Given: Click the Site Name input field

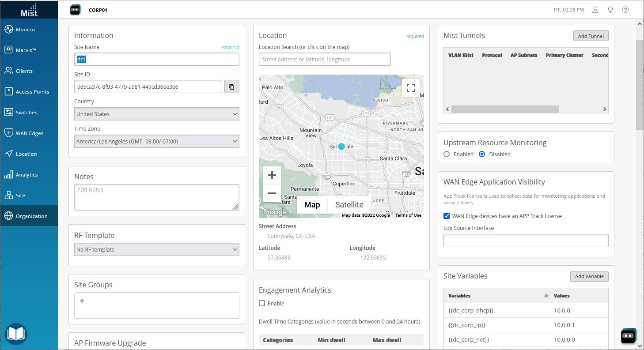Looking at the screenshot, I should 156,59.
